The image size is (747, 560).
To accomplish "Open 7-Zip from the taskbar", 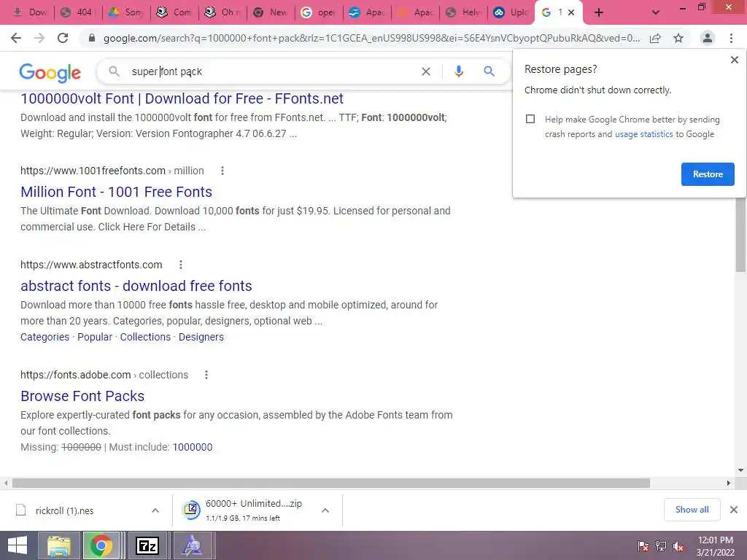I will coord(147,545).
